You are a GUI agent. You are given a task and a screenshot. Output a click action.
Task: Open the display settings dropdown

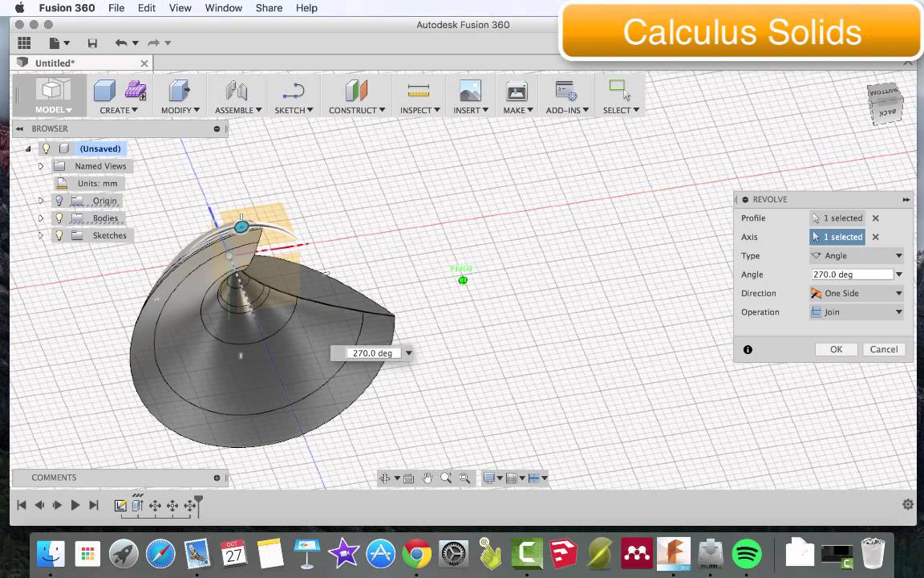tap(492, 478)
